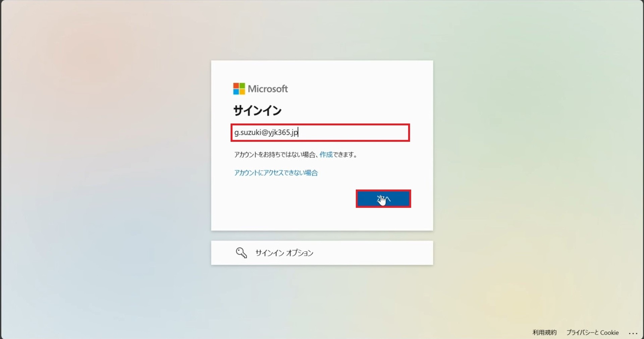Click the email address input field

(320, 133)
